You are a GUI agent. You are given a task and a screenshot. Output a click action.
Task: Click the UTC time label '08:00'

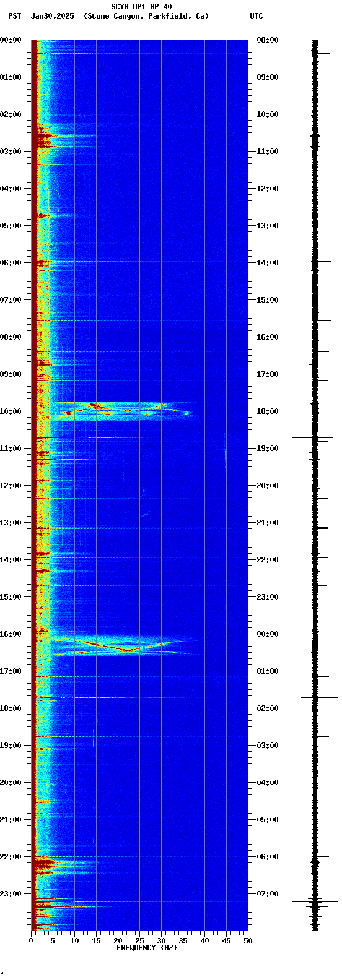coord(268,40)
